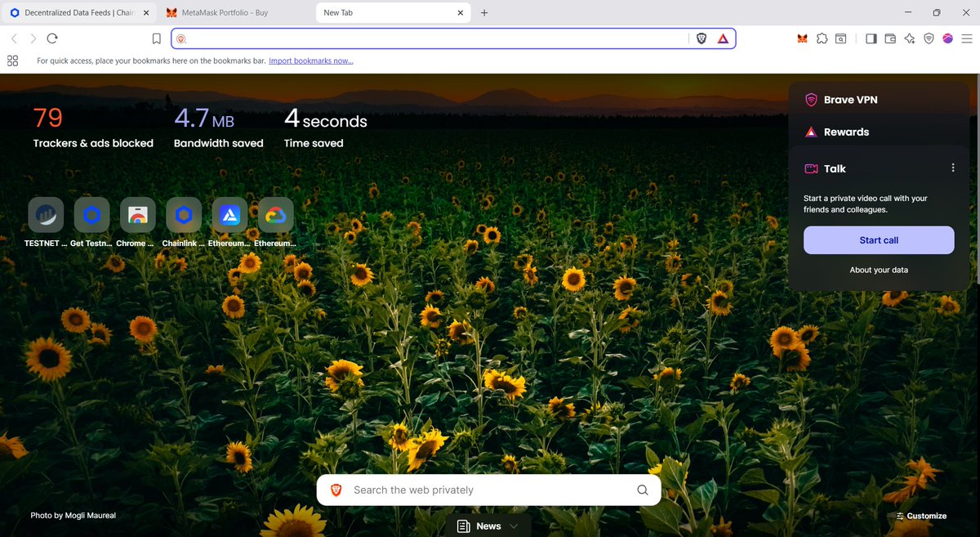Select the Chrome Web Store shortcut tile

137,214
